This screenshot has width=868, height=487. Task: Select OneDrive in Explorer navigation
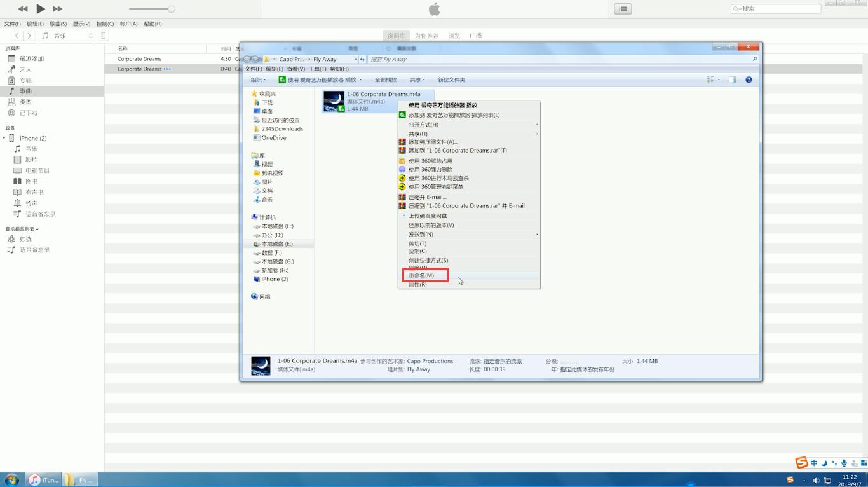pos(274,137)
